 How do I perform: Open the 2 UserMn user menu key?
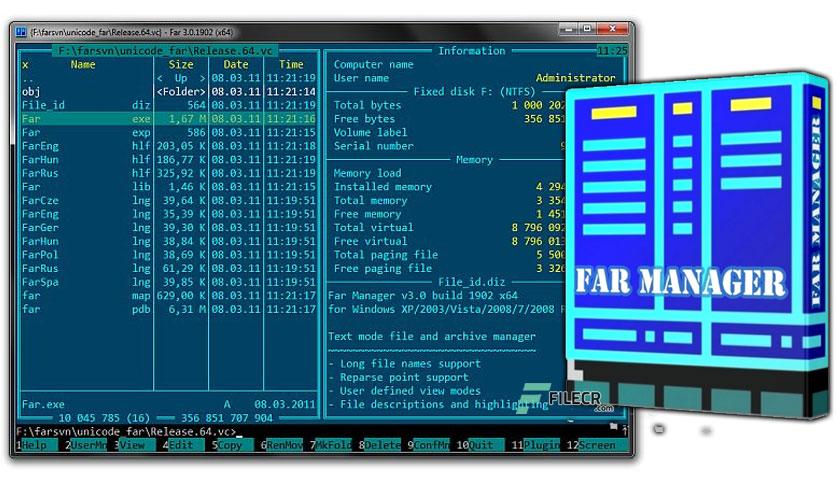point(86,445)
